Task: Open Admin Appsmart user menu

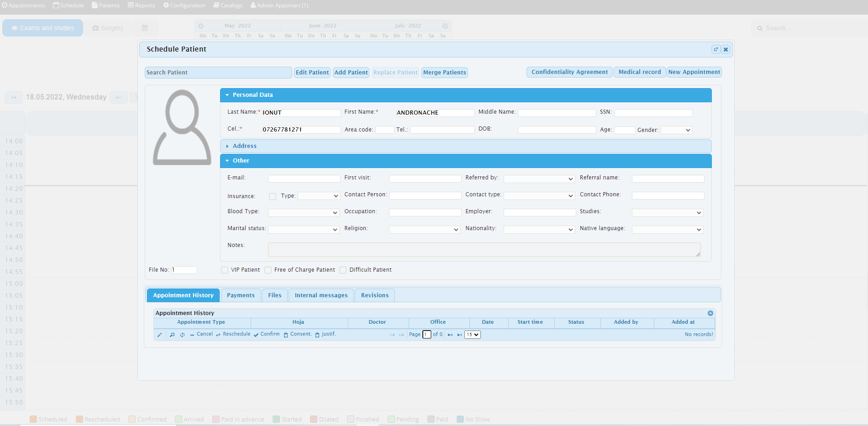Action: coord(279,5)
